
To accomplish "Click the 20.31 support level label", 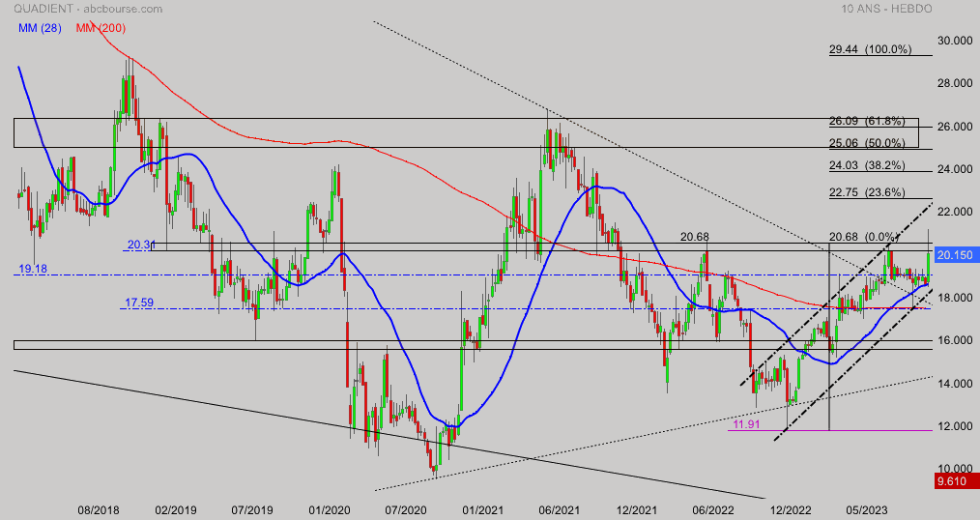I will [141, 245].
